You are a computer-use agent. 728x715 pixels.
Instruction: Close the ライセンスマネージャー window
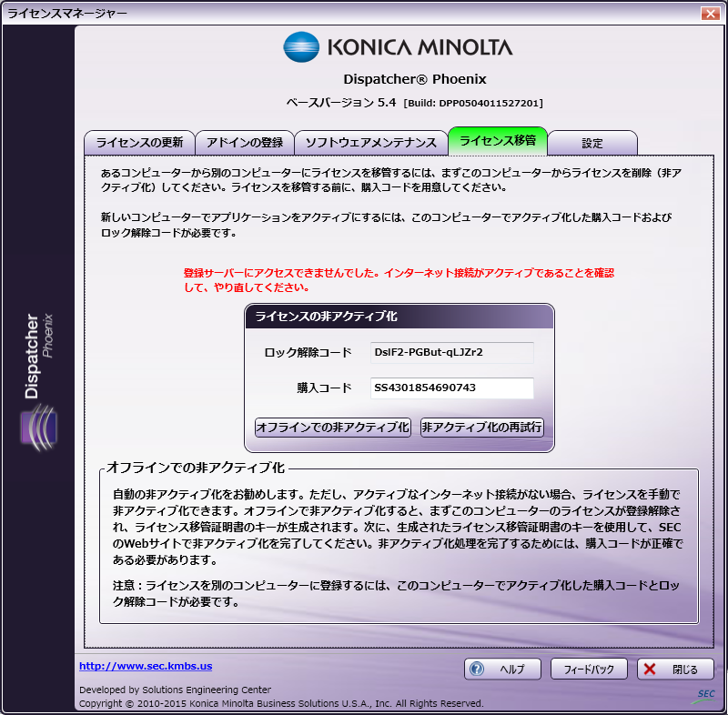click(x=711, y=14)
